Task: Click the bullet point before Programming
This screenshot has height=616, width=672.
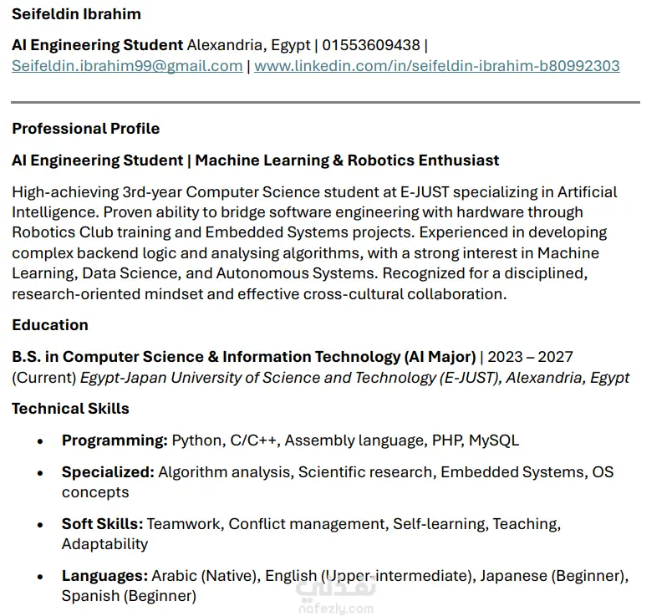Action: (40, 441)
